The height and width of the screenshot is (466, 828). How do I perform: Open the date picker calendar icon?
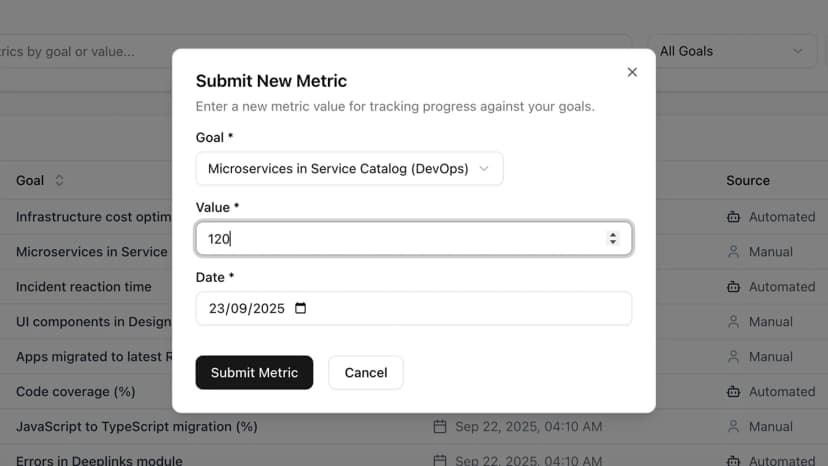pyautogui.click(x=301, y=309)
